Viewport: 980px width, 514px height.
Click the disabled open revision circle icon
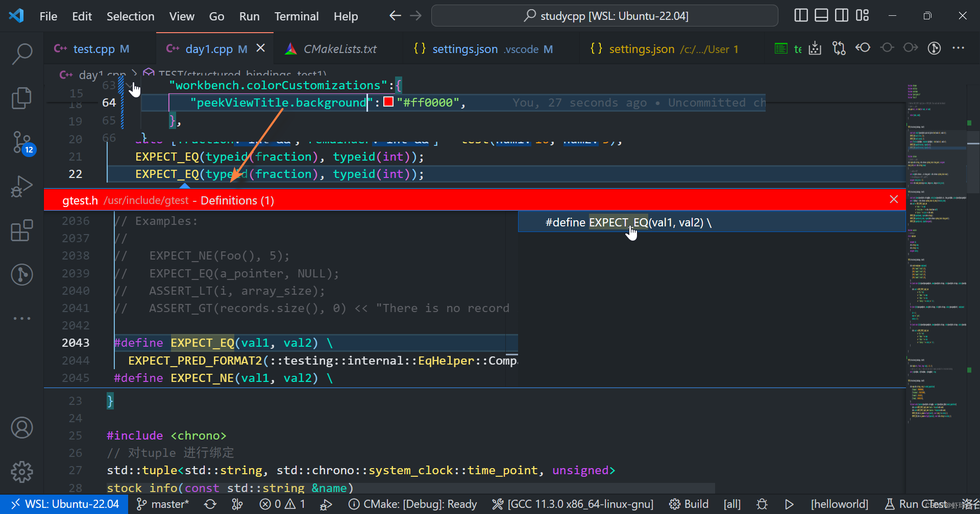pyautogui.click(x=887, y=48)
